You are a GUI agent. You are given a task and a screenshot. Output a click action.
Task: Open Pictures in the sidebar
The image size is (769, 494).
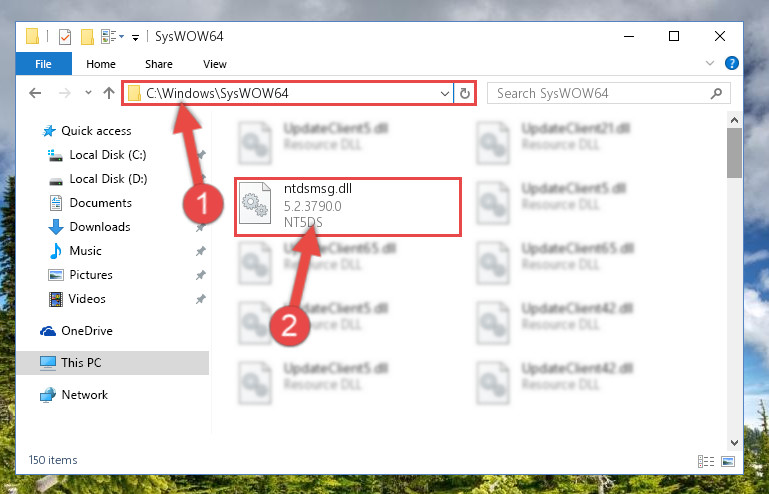pos(91,275)
